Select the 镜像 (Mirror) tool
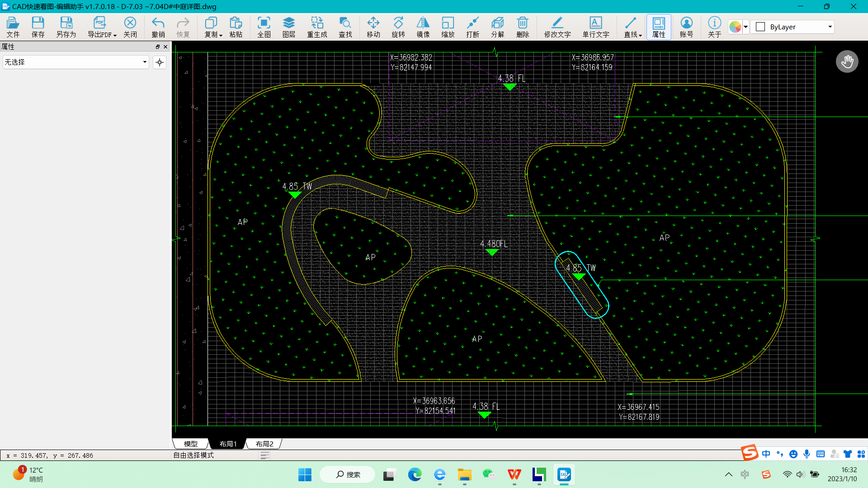Viewport: 868px width, 488px height. 423,27
